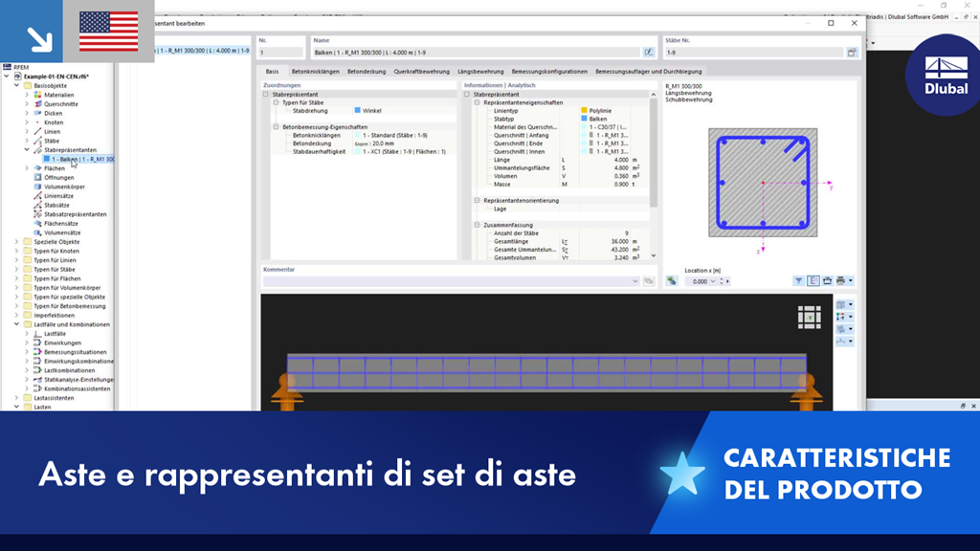980x551 pixels.
Task: Click the Name input field
Action: point(477,53)
